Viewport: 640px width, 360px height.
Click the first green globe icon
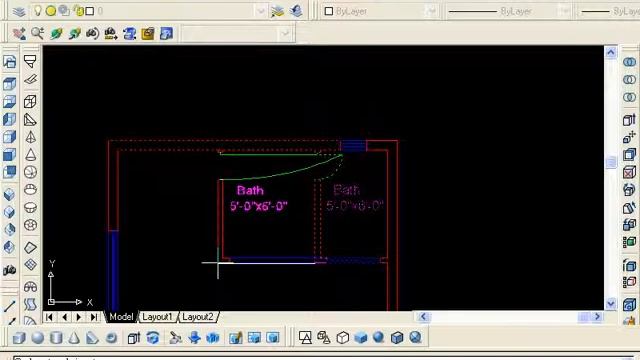pos(56,33)
